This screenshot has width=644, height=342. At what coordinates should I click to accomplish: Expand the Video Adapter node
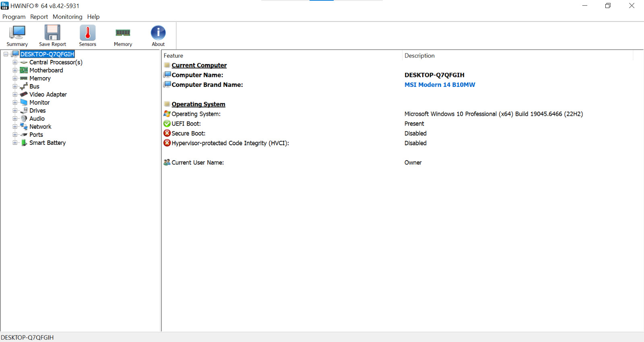(15, 95)
